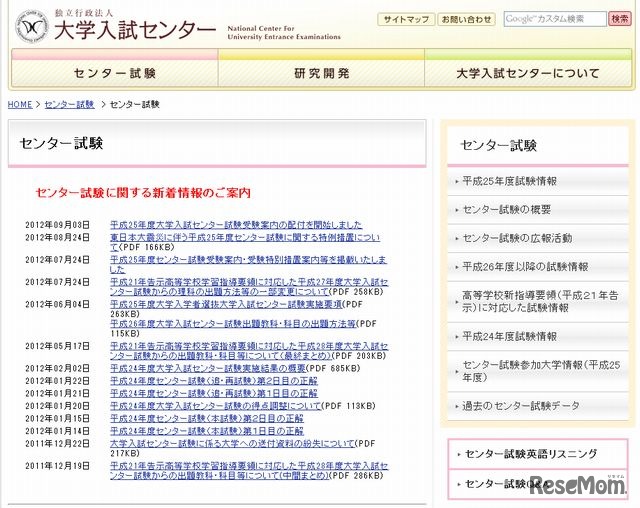Screen dimensions: 640x508
Task: Open 追・再試験 第1日目の正解 link
Action: 213,393
